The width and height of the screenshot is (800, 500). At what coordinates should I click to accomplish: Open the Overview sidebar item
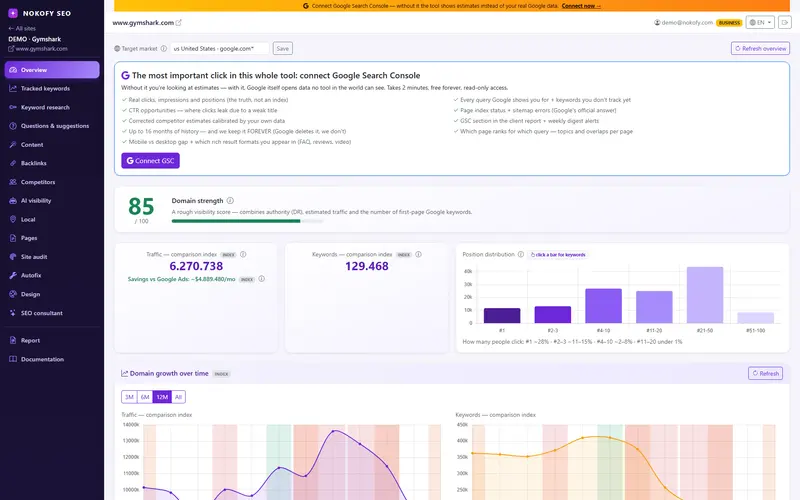tap(52, 70)
